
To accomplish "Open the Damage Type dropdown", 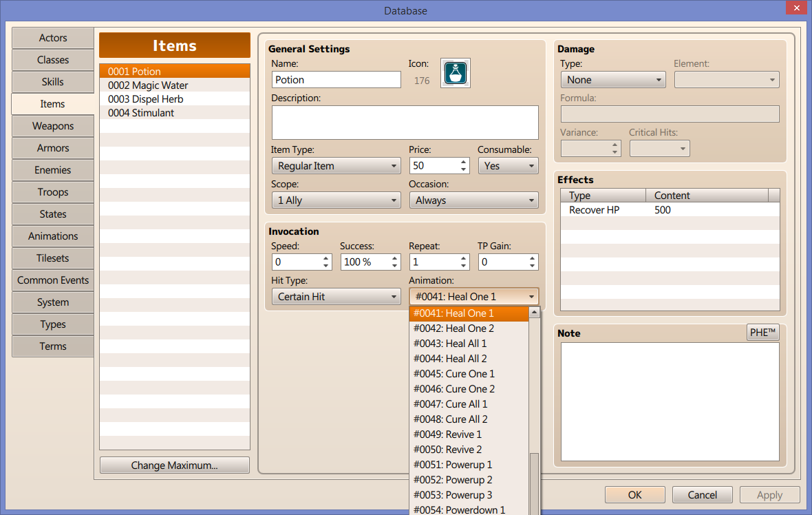I will [x=613, y=80].
